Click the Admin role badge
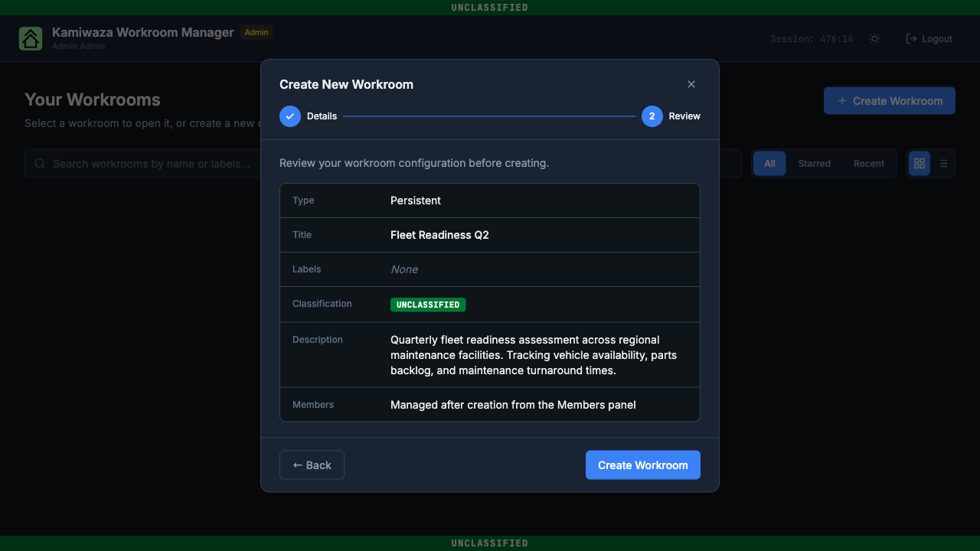Screen dimensions: 980x551 click(256, 32)
